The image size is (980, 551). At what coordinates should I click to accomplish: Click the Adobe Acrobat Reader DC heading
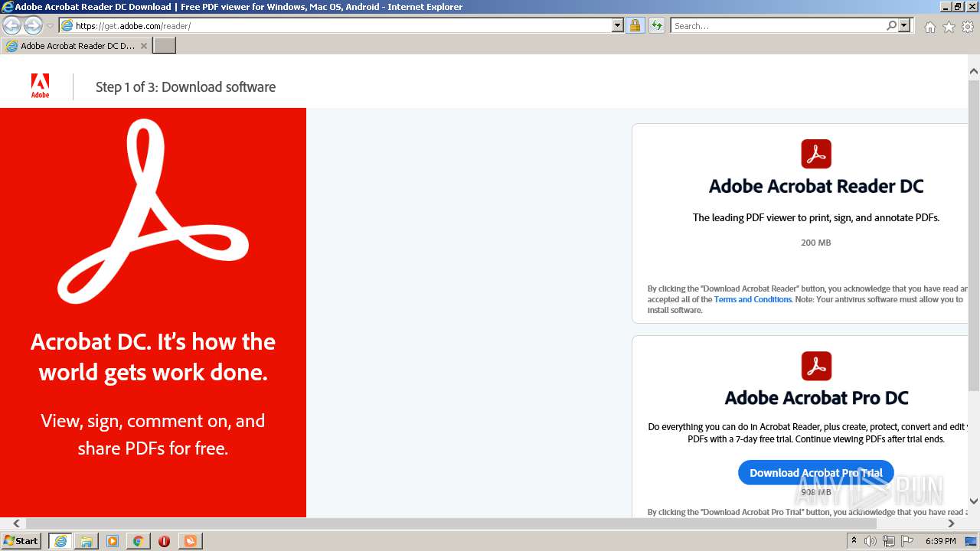pos(816,186)
